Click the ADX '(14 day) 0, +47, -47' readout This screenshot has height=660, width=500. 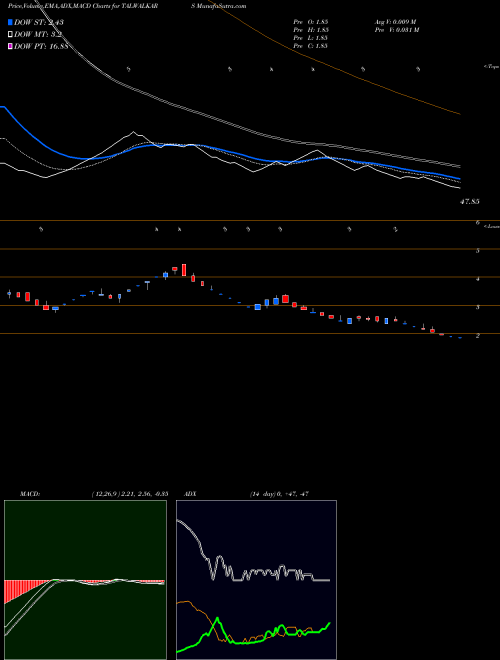(279, 494)
